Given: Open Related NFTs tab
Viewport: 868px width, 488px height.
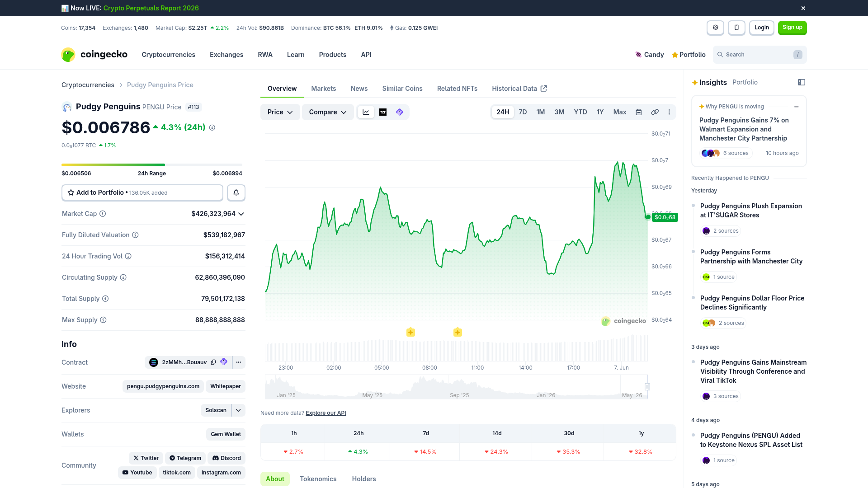Looking at the screenshot, I should point(457,89).
